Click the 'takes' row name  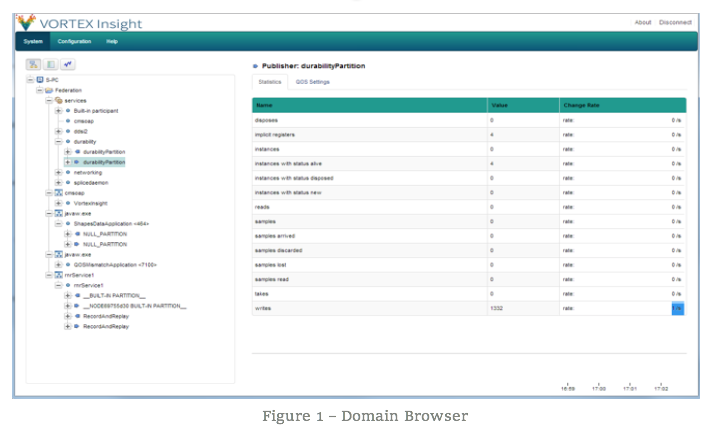pyautogui.click(x=261, y=294)
